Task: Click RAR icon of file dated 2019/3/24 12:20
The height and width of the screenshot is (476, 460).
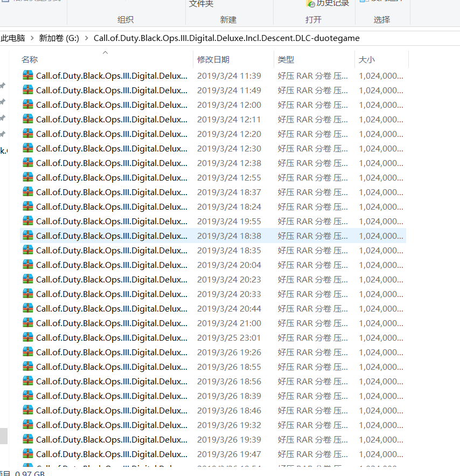Action: click(28, 134)
